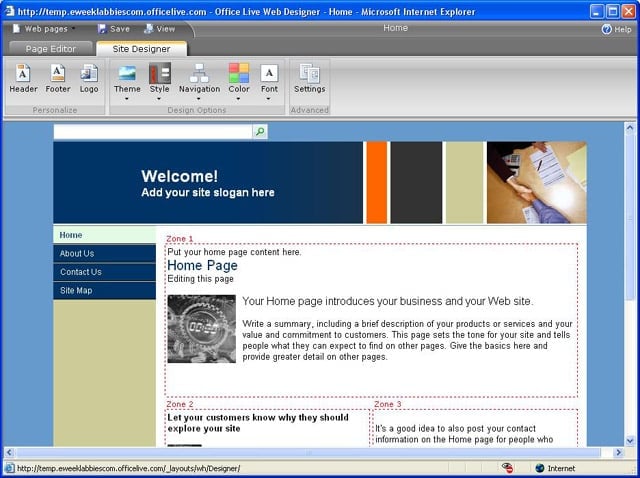Click the Web pages document icon
Screen dimensions: 640x478
16,29
